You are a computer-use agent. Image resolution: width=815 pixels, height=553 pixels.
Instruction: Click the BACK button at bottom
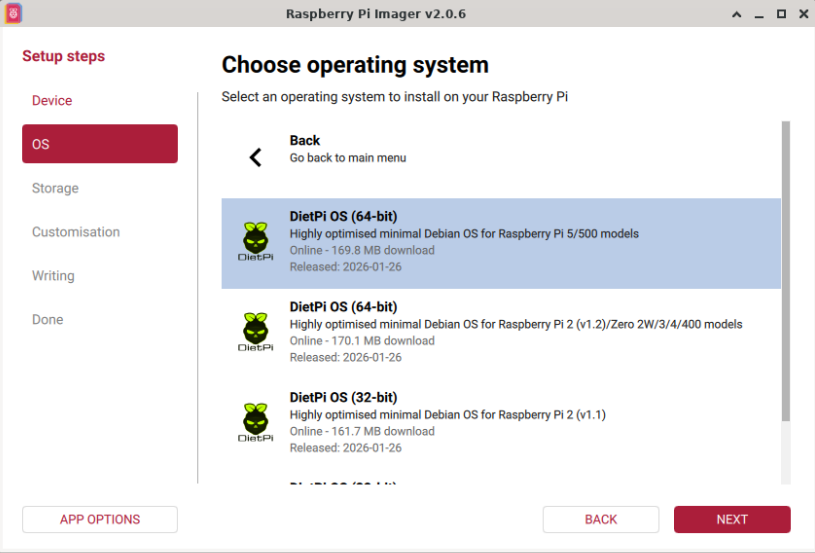(601, 519)
